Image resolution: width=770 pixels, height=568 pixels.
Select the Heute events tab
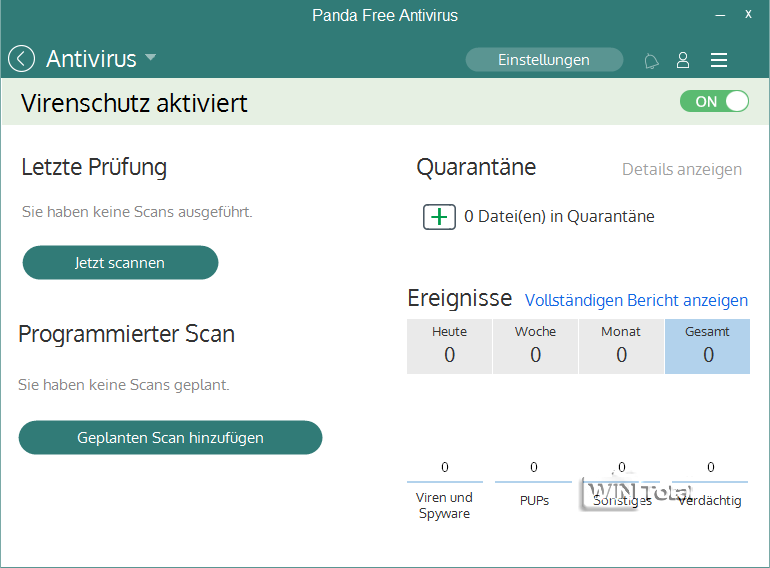coord(449,346)
